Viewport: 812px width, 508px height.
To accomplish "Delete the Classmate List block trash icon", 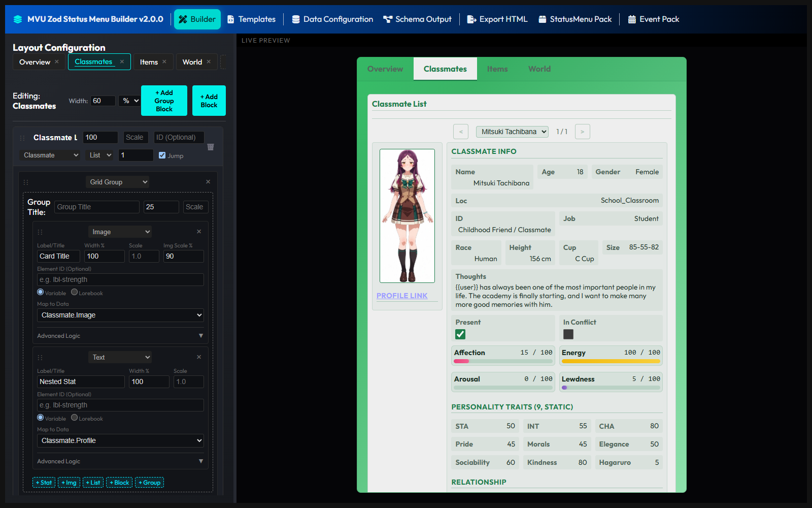I will [x=211, y=147].
